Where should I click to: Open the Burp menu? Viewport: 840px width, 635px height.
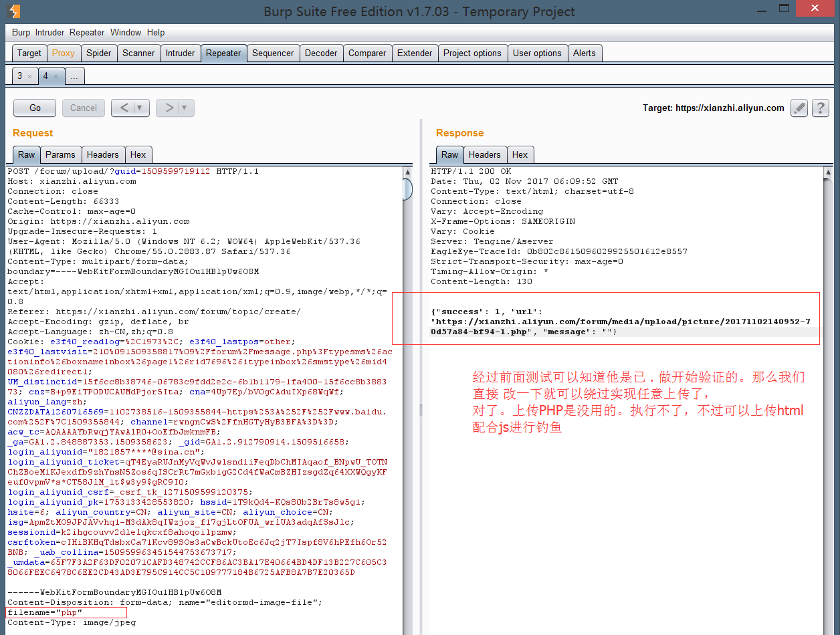(x=21, y=32)
